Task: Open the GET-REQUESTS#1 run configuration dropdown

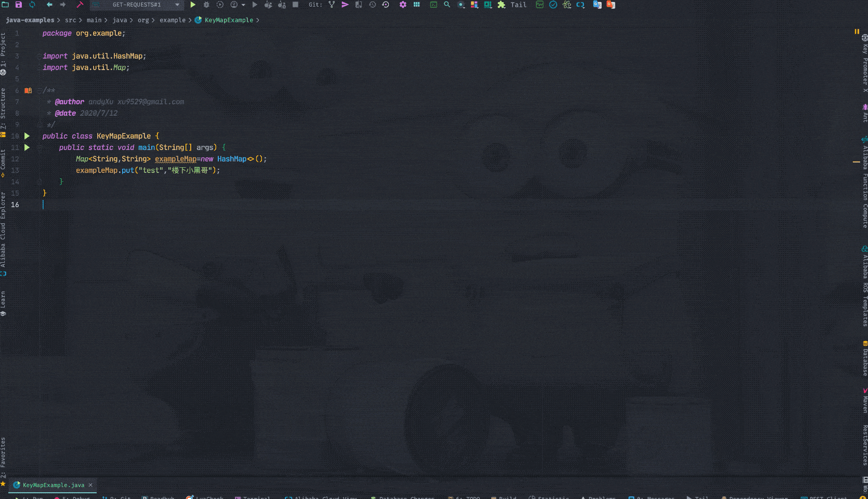Action: click(x=138, y=5)
